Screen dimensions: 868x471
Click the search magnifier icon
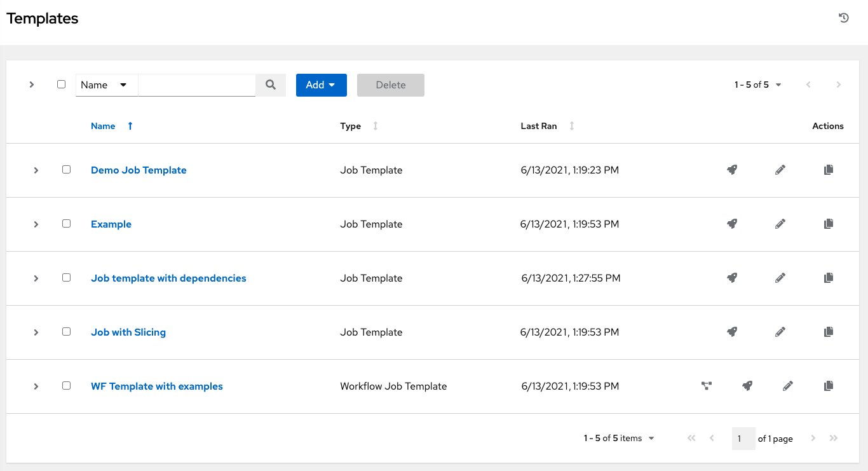click(271, 85)
